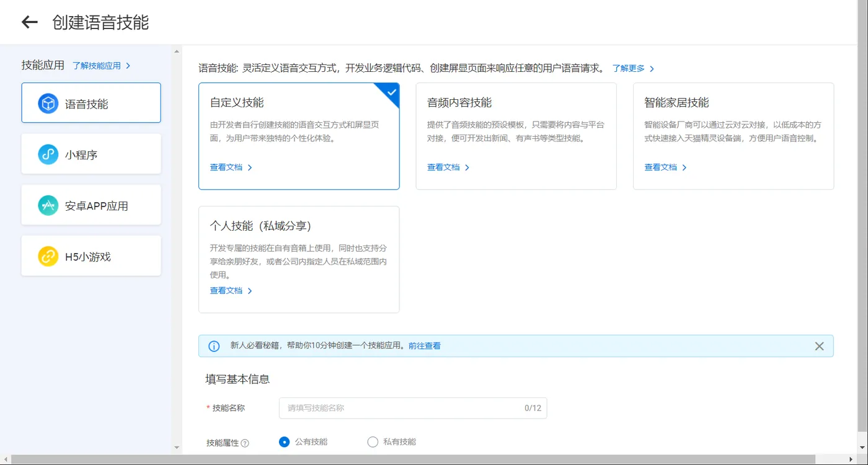Image resolution: width=868 pixels, height=465 pixels.
Task: Select the H5小游戏 yellow link icon
Action: pos(48,256)
